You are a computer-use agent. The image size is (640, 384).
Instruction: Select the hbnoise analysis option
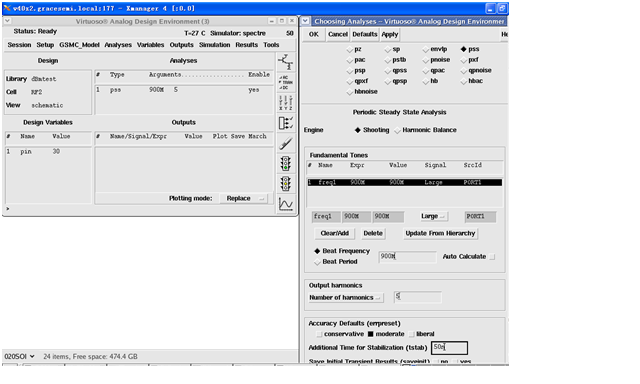[350, 92]
